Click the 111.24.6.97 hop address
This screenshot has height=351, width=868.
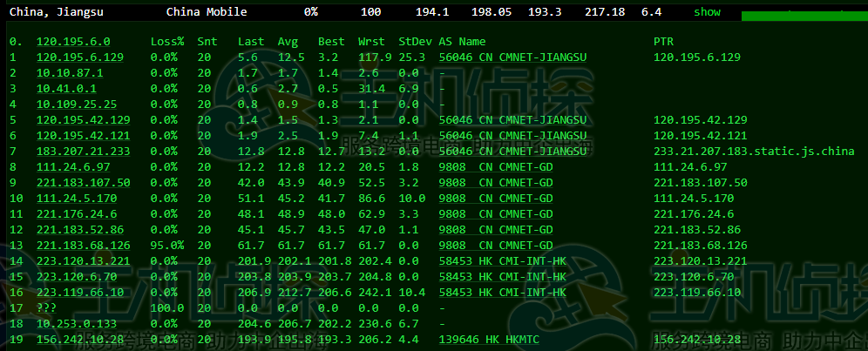pyautogui.click(x=73, y=167)
